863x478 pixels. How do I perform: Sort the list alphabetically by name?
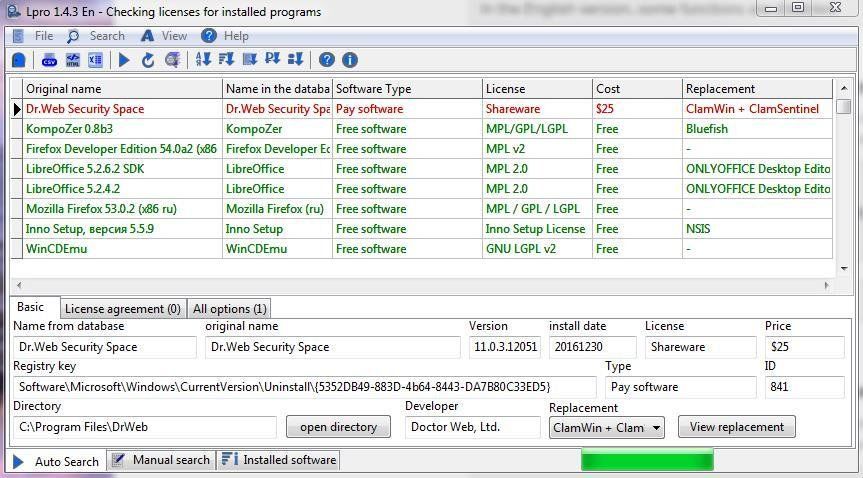tap(203, 59)
